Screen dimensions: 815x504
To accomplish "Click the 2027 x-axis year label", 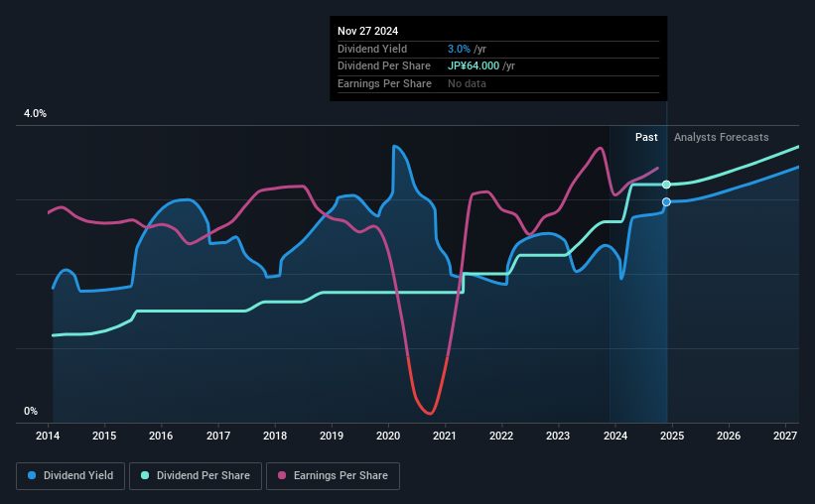I will pyautogui.click(x=785, y=436).
